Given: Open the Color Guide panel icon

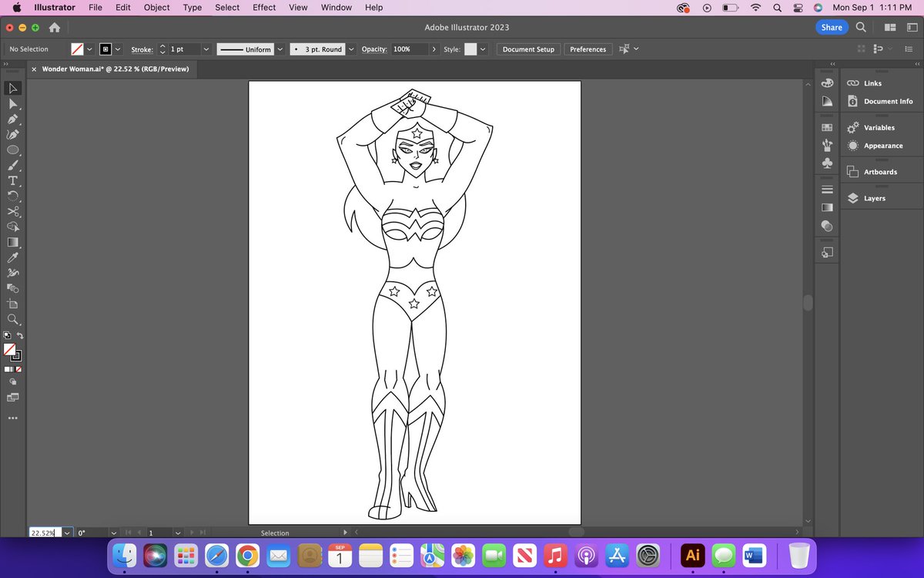Looking at the screenshot, I should 828,102.
